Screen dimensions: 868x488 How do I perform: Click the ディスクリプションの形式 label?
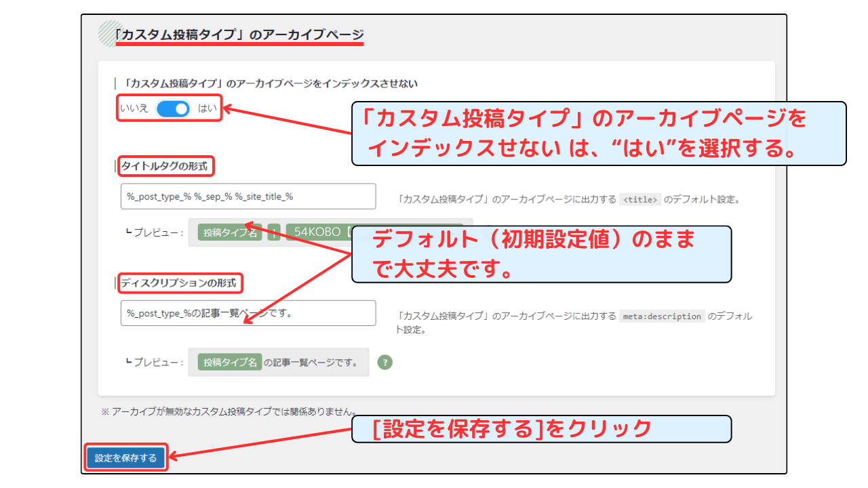tap(180, 283)
